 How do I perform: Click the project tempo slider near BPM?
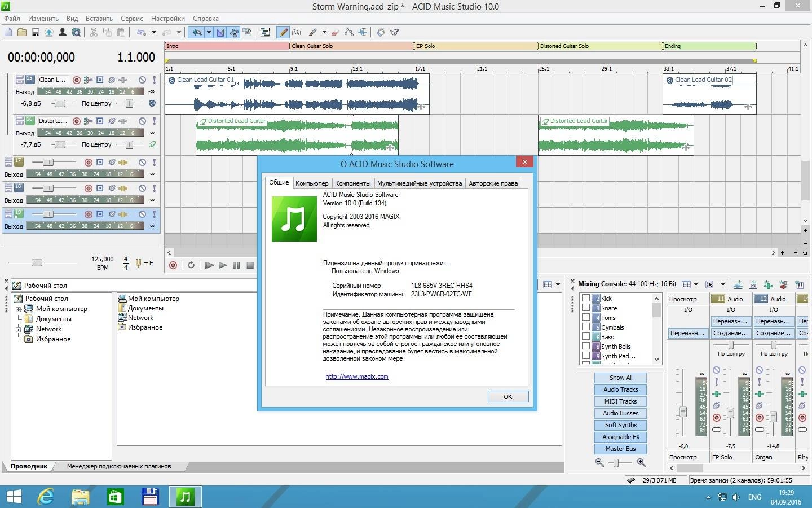tap(37, 263)
